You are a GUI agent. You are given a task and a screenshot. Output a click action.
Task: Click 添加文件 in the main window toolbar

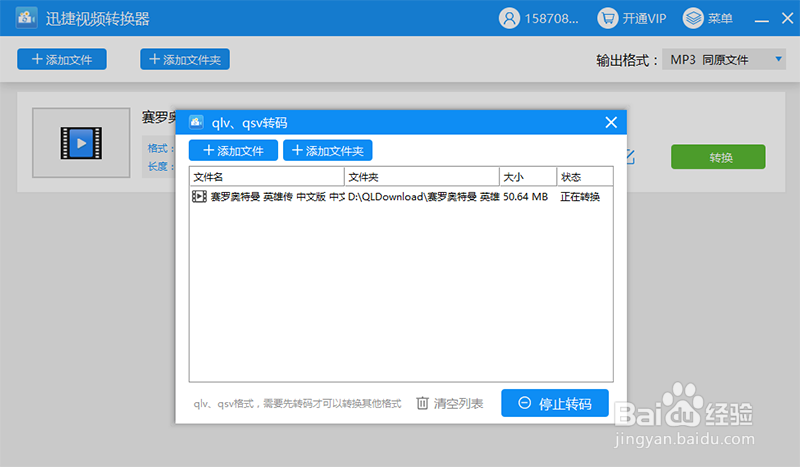[62, 59]
